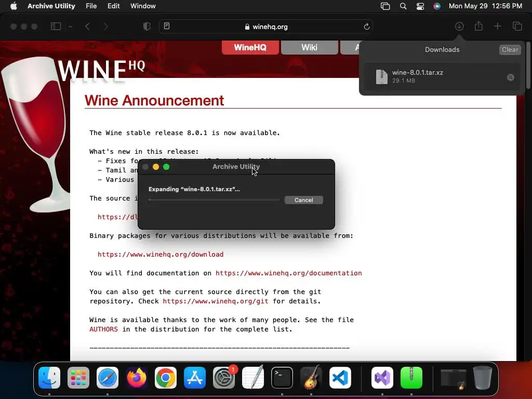Screen dimensions: 532x399
Task: Open Visual Studio from the Dock
Action: [x=382, y=378]
